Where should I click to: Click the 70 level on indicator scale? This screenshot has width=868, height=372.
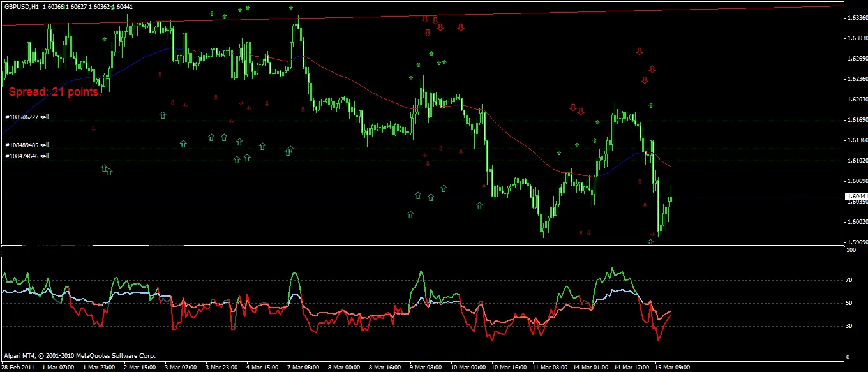coord(849,280)
